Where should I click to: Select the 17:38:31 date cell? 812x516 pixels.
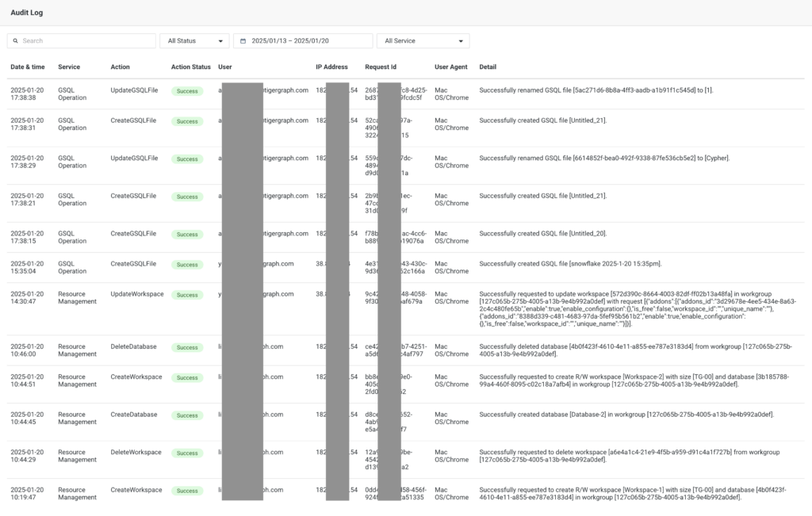click(x=27, y=124)
